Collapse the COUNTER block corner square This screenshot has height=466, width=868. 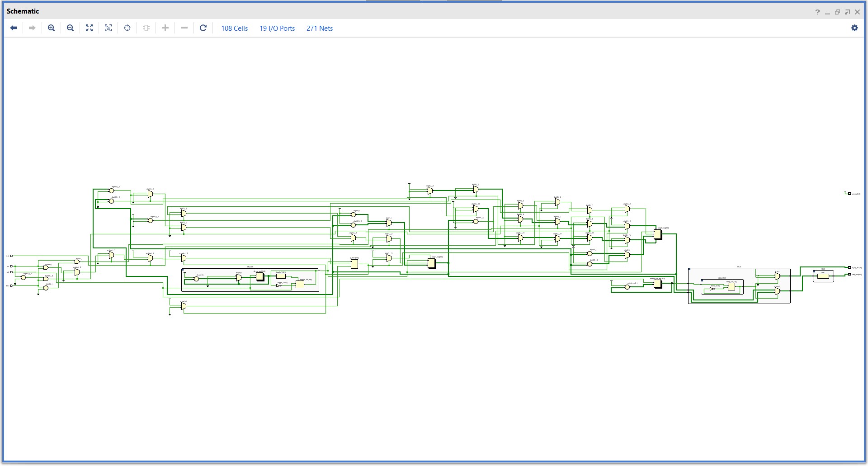(702, 281)
